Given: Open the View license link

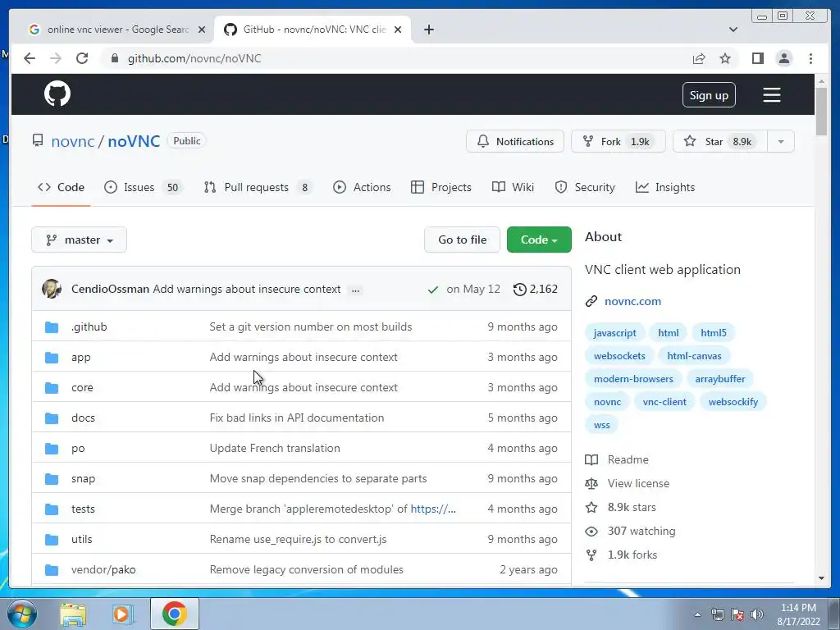Looking at the screenshot, I should pyautogui.click(x=638, y=483).
